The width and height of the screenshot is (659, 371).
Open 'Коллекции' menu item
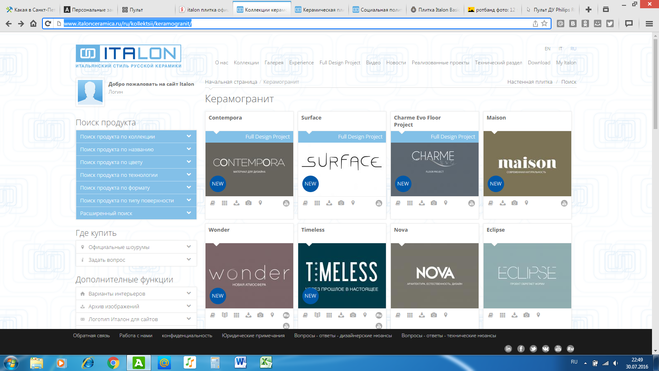(x=246, y=63)
